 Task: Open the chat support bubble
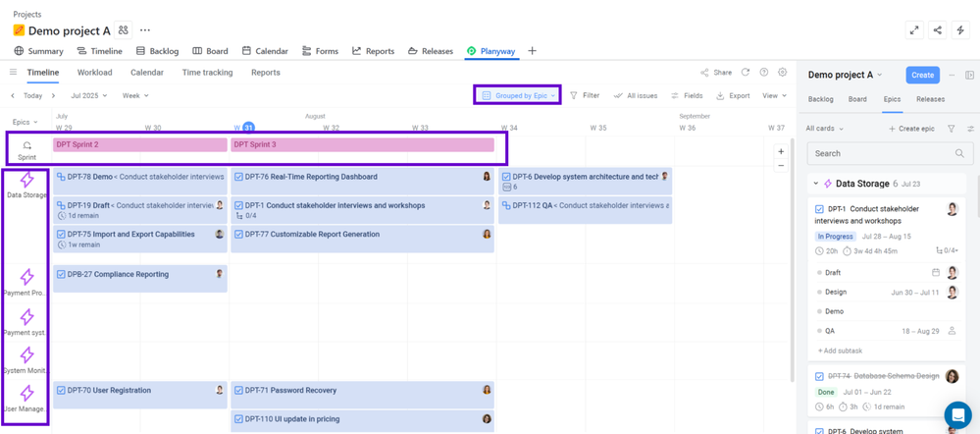tap(958, 414)
